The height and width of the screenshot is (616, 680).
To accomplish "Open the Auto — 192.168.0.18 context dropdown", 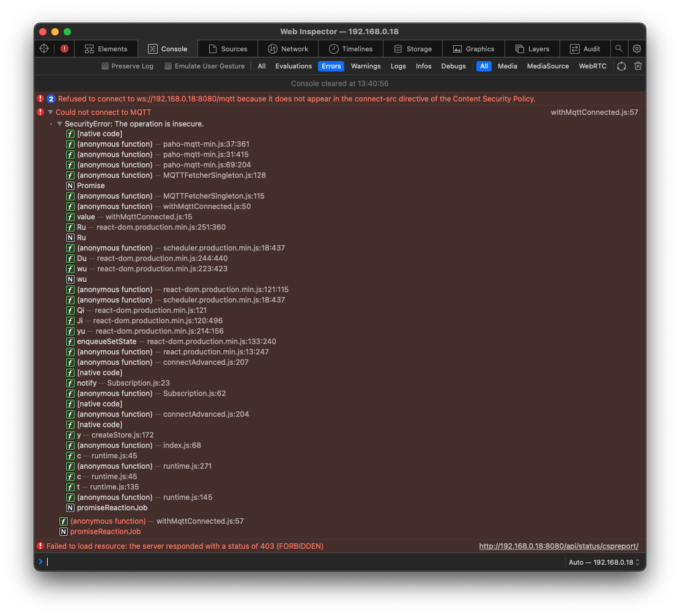I will click(604, 562).
